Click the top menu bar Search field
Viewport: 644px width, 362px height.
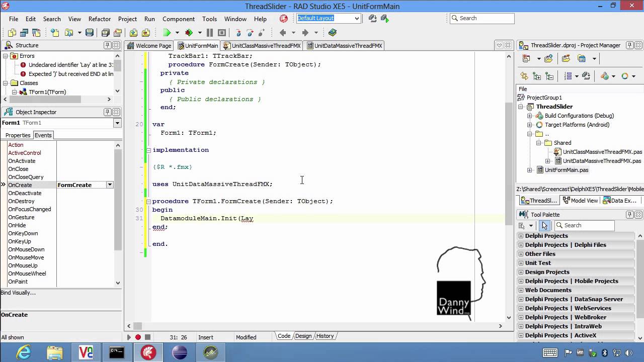pyautogui.click(x=482, y=18)
